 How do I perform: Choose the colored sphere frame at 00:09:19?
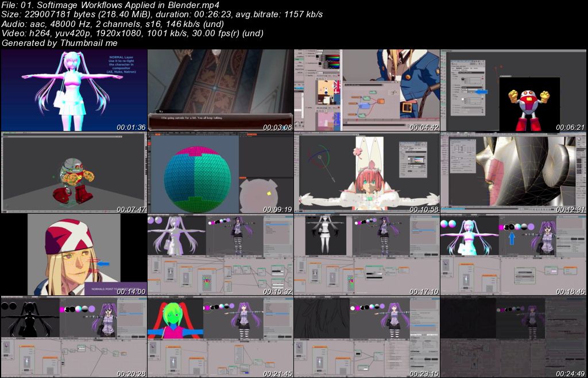click(220, 172)
